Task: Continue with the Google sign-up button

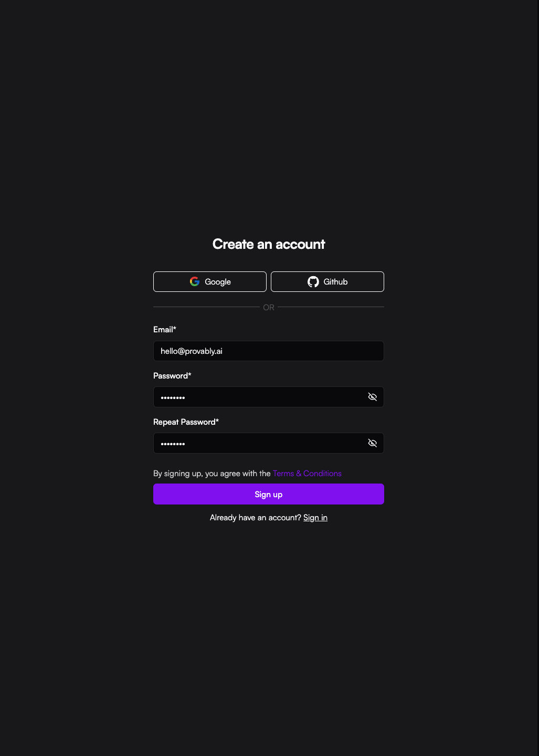Action: [x=210, y=281]
